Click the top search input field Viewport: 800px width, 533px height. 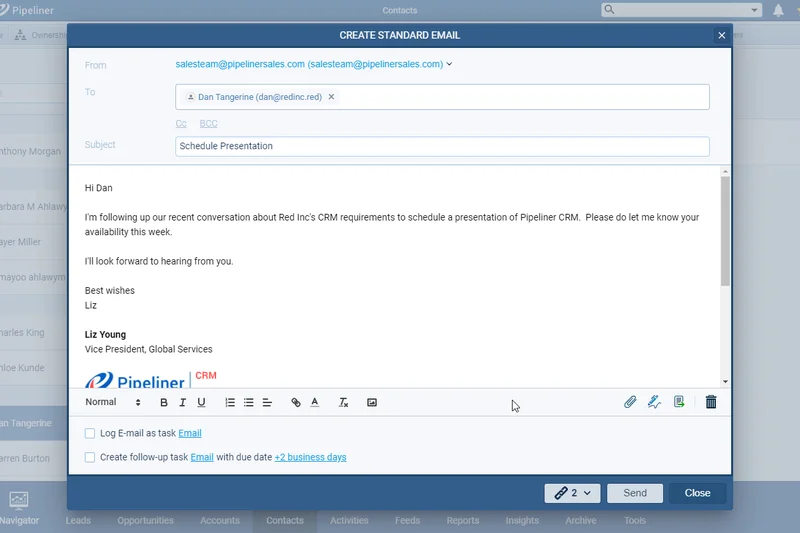(x=682, y=10)
